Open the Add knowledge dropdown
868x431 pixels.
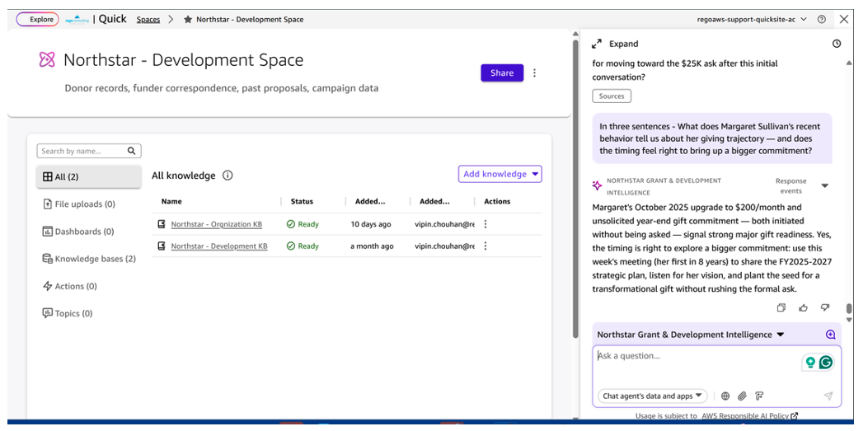pyautogui.click(x=500, y=174)
